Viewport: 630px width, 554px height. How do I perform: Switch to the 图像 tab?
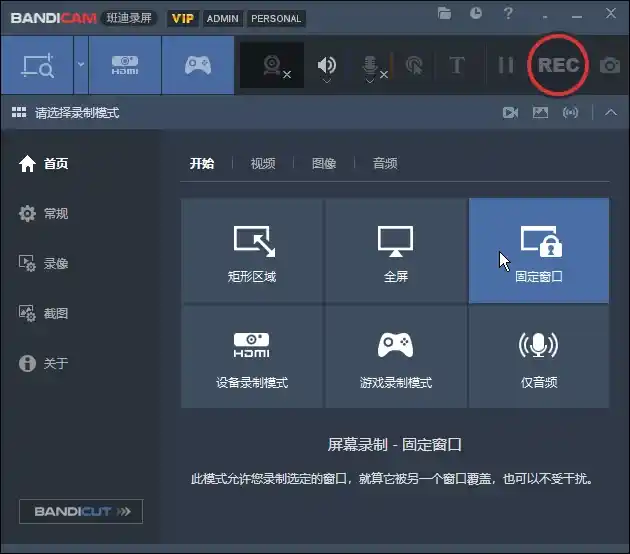(324, 164)
